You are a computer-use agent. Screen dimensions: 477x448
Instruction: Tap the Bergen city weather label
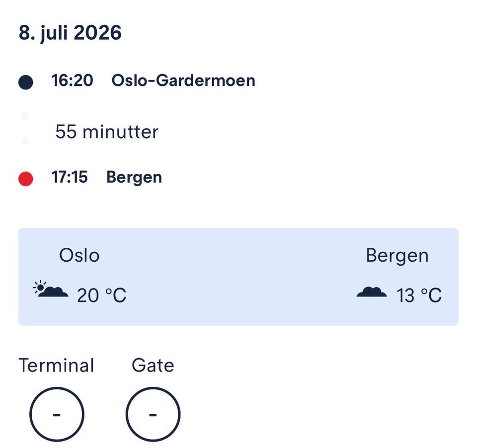[397, 256]
